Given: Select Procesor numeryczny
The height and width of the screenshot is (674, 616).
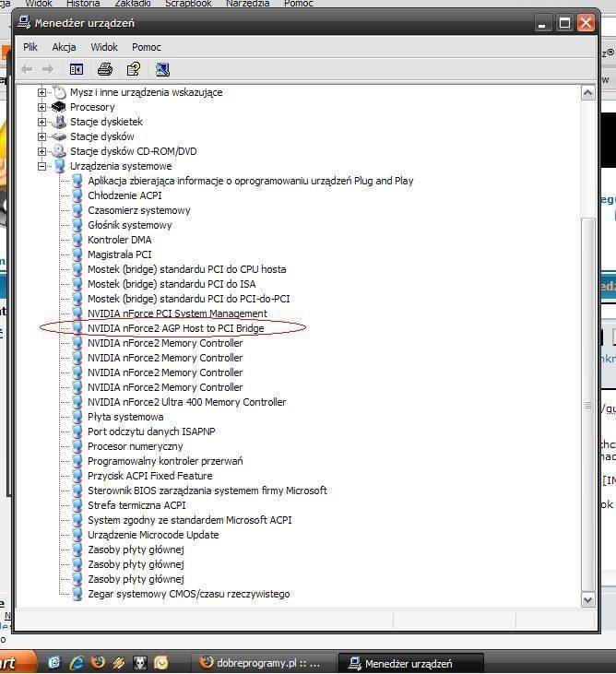Looking at the screenshot, I should 135,446.
